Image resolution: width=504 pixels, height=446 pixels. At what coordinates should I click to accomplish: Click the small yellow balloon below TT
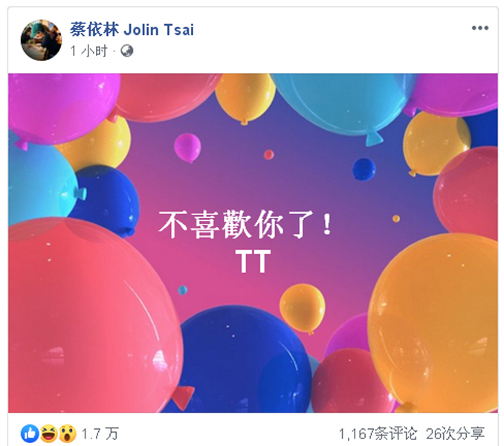302,308
